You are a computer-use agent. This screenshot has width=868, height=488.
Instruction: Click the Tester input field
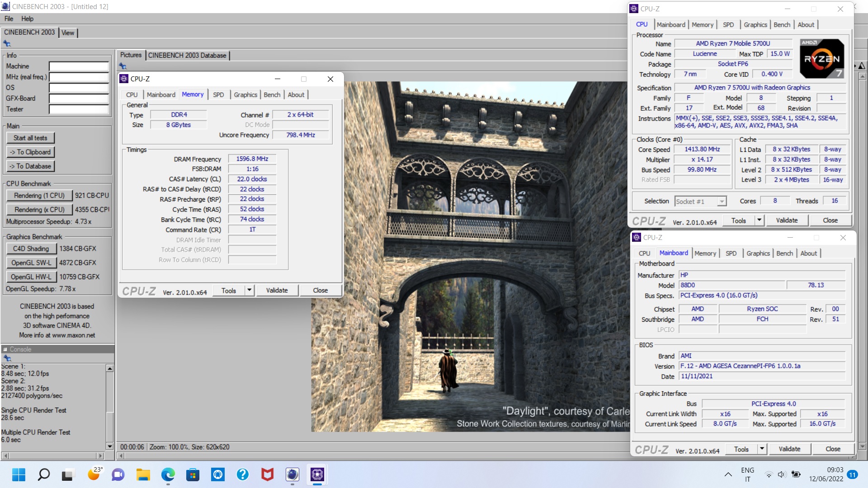(x=79, y=109)
